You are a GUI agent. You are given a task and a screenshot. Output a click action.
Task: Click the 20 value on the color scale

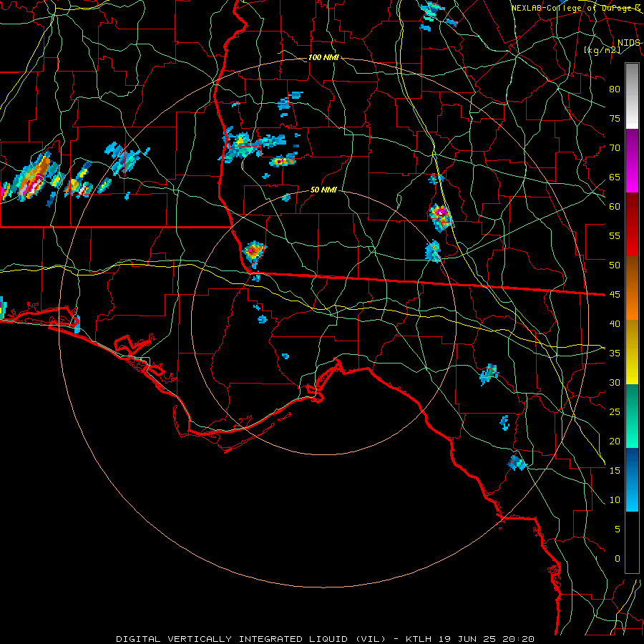pyautogui.click(x=615, y=441)
